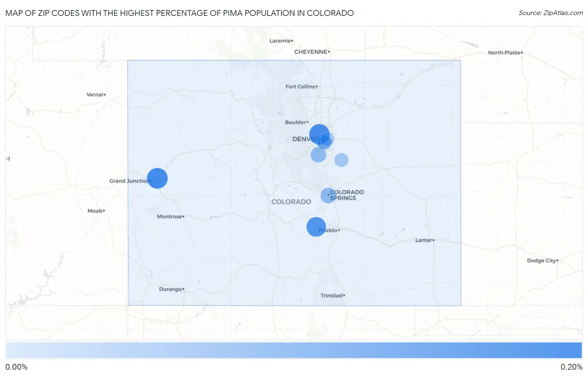Click the Montrose city label
The height and width of the screenshot is (376, 588).
click(x=169, y=217)
